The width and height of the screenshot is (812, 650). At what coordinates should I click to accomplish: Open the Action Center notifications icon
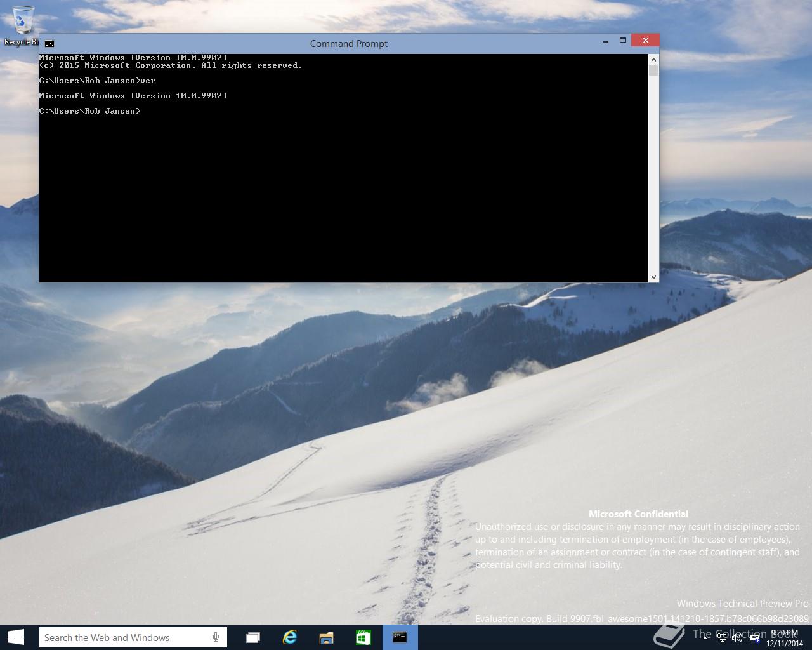click(x=756, y=638)
